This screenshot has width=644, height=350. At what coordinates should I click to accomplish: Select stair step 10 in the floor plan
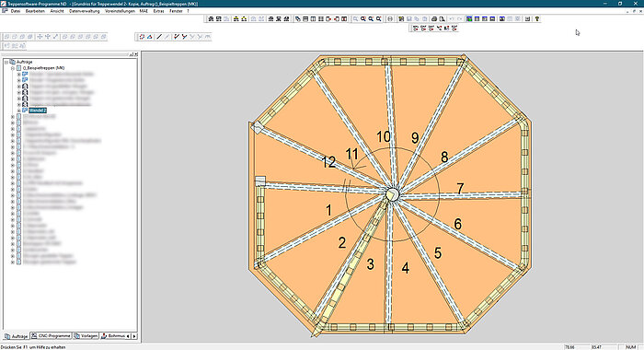pos(384,137)
